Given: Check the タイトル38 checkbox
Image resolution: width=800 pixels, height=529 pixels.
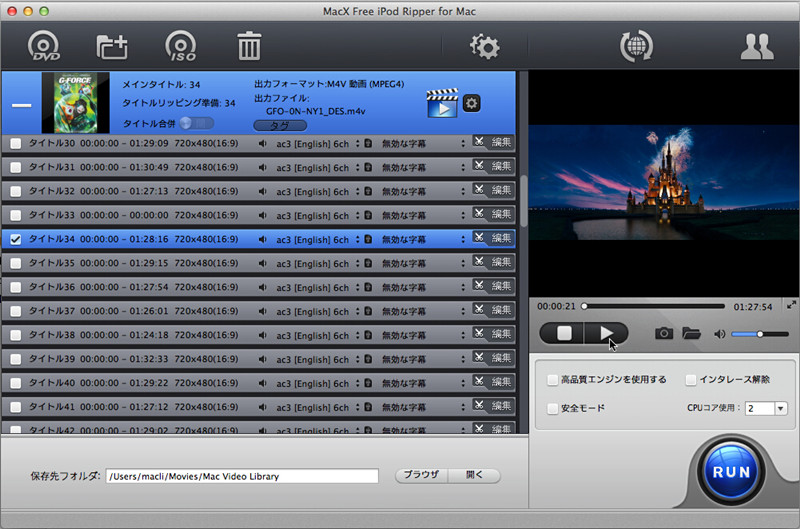Looking at the screenshot, I should [x=16, y=335].
